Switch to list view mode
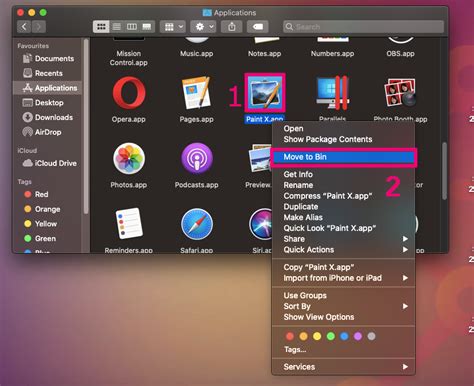The width and height of the screenshot is (474, 386). [x=117, y=27]
